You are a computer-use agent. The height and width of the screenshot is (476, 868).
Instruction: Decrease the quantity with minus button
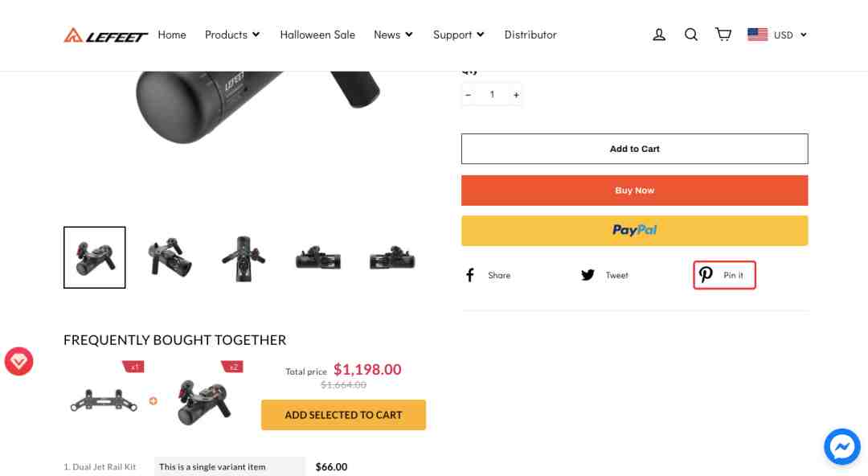(x=469, y=95)
